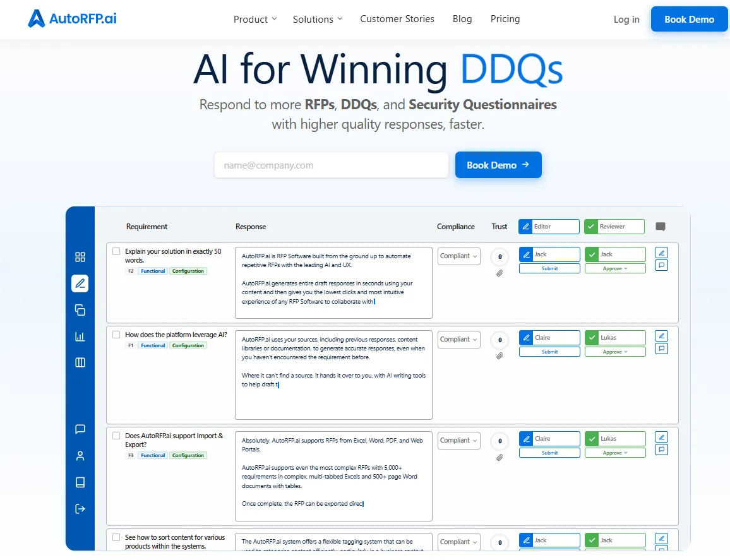Check the 'Does AutoRFP.ai support Import' checkbox
This screenshot has height=560, width=730.
(116, 436)
